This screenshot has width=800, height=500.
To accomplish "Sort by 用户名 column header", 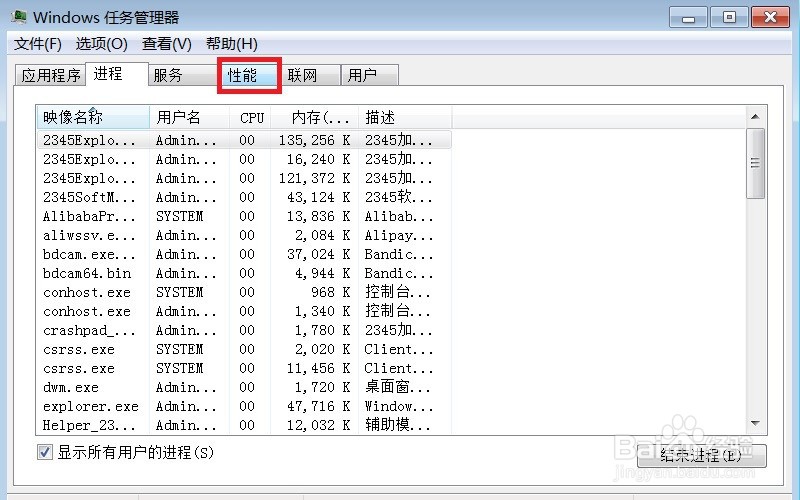I will click(x=189, y=117).
